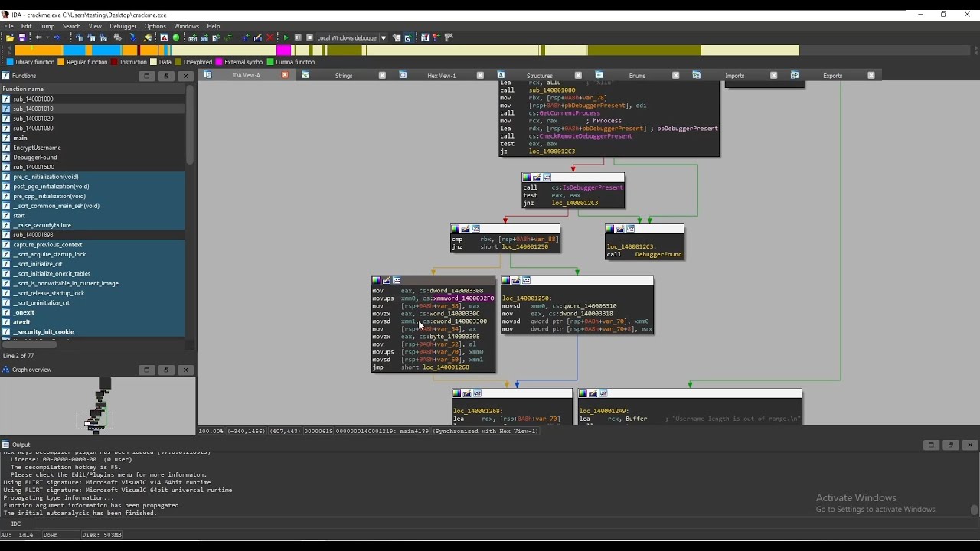Viewport: 980px width, 551px height.
Task: Click the magenta External symbol band segment
Action: tap(285, 51)
